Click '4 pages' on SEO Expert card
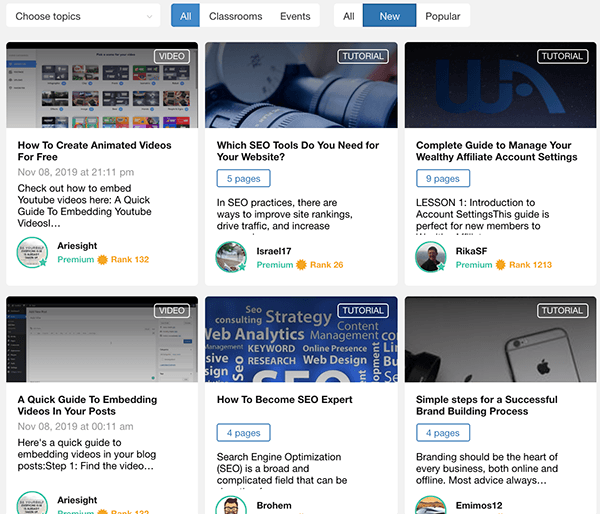 pyautogui.click(x=243, y=432)
